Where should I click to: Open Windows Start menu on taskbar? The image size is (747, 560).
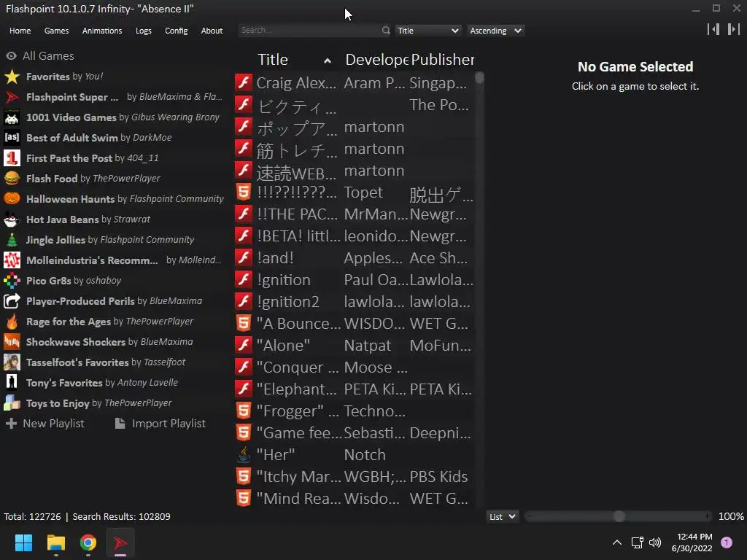(x=23, y=542)
